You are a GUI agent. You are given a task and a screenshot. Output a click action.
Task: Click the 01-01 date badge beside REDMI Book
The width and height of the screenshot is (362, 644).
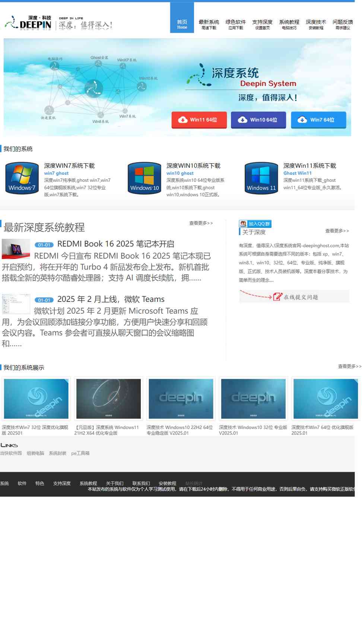(x=44, y=245)
